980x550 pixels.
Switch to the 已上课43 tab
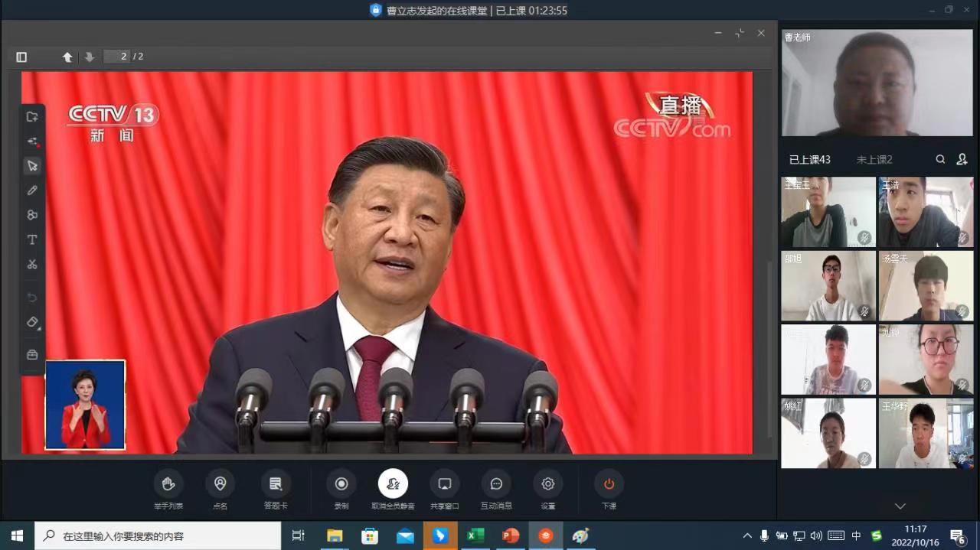[809, 159]
